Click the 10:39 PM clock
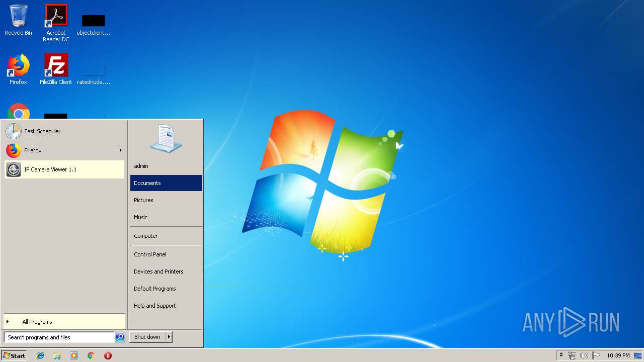 pyautogui.click(x=618, y=355)
